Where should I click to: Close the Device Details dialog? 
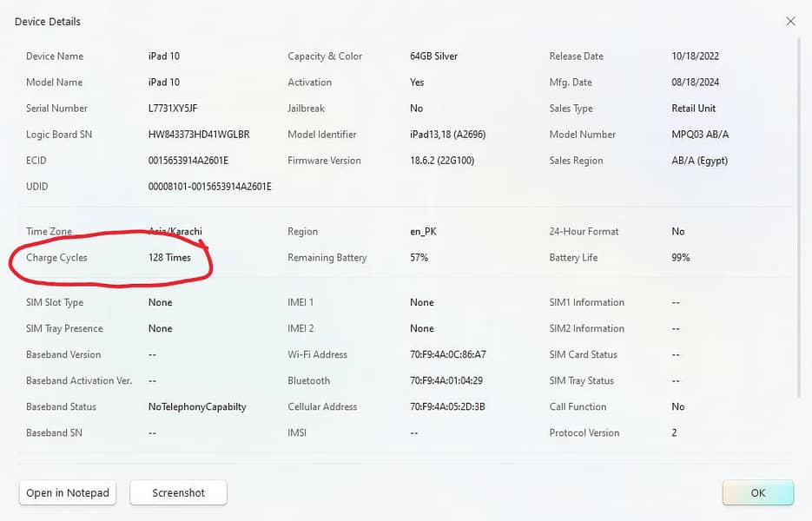click(790, 21)
